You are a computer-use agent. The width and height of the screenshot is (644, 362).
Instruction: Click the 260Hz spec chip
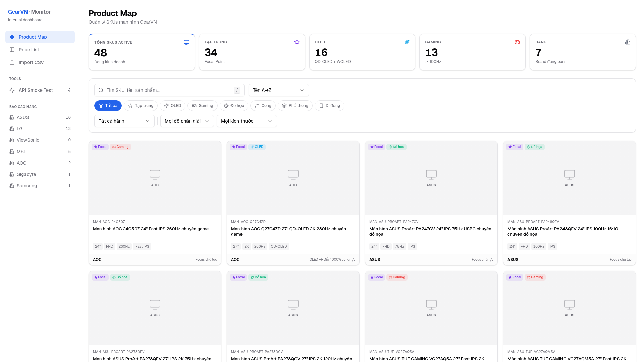[x=124, y=246]
